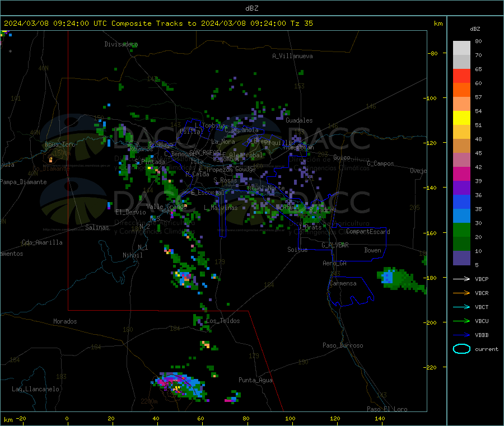The image size is (504, 426).
Task: Click the white VBCP arrow legend icon
Action: point(461,279)
